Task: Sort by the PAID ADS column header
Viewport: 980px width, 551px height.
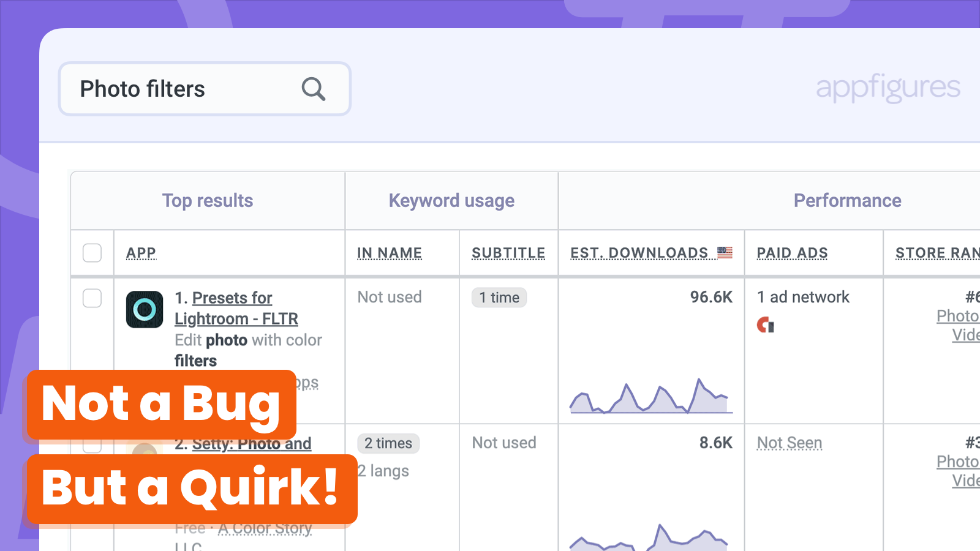Action: [x=793, y=253]
